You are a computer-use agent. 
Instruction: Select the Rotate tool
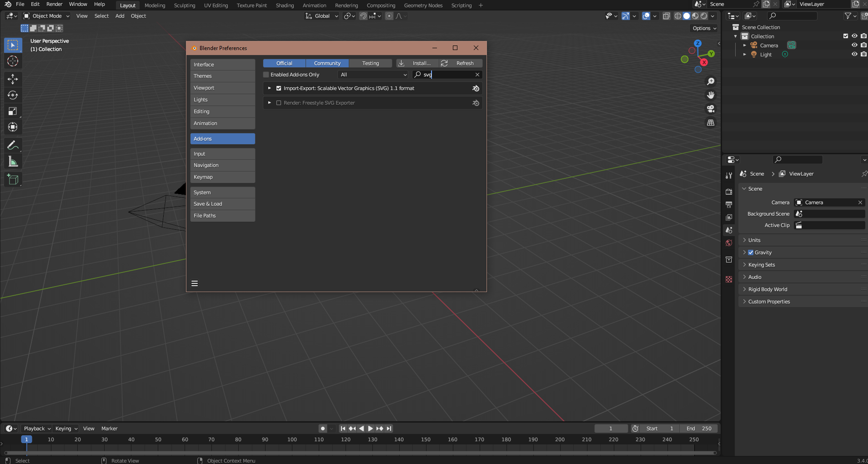pyautogui.click(x=13, y=95)
